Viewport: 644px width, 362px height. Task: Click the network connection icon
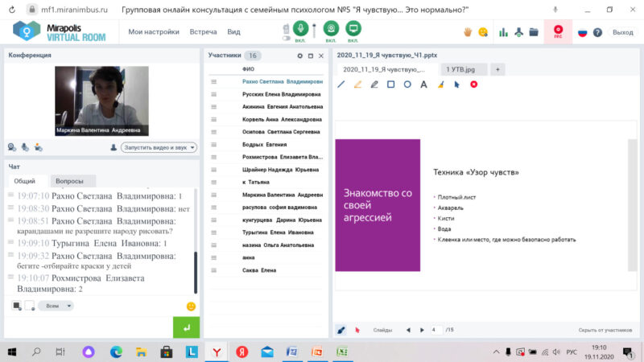coord(518,32)
